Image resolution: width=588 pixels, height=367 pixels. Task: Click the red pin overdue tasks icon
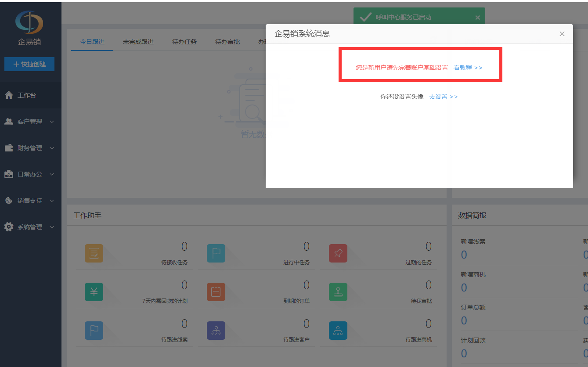(338, 253)
